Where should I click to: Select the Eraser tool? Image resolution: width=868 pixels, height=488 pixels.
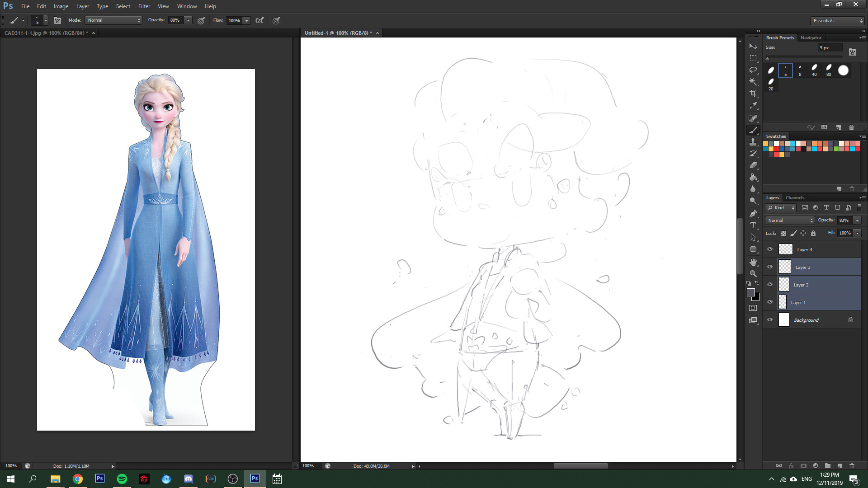[753, 165]
